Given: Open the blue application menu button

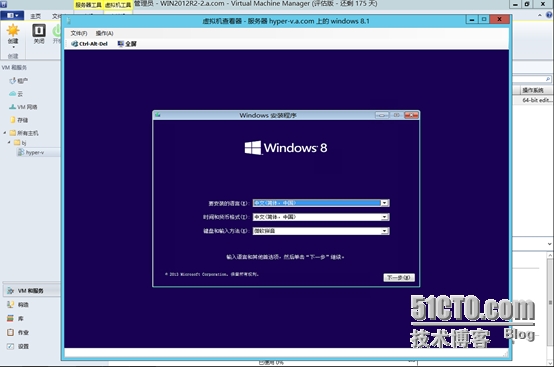Looking at the screenshot, I should 12,16.
